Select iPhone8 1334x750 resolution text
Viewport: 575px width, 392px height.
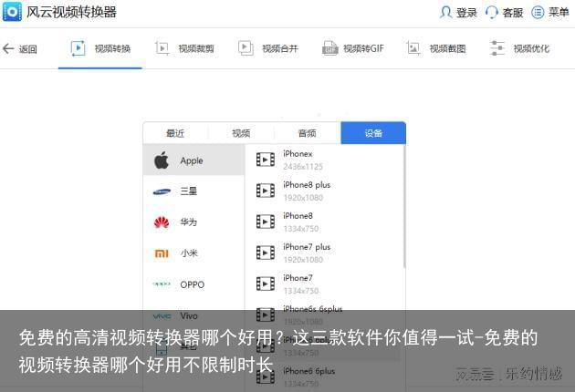300,229
